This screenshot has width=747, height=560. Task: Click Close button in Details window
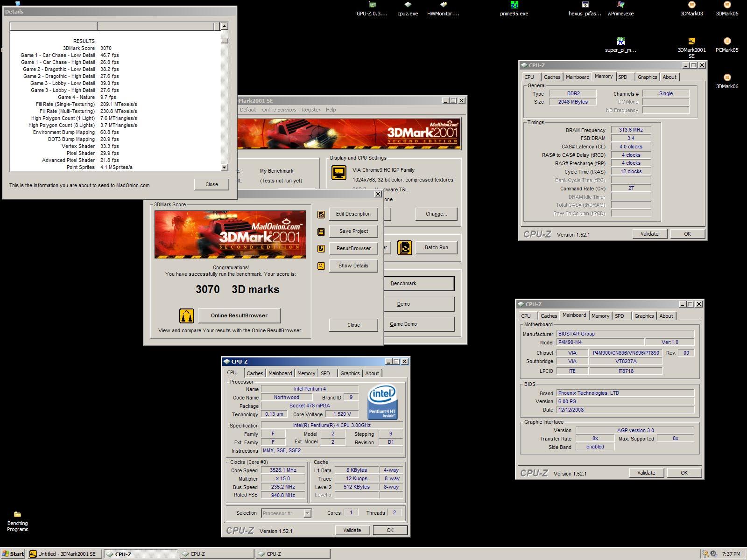[x=211, y=184]
